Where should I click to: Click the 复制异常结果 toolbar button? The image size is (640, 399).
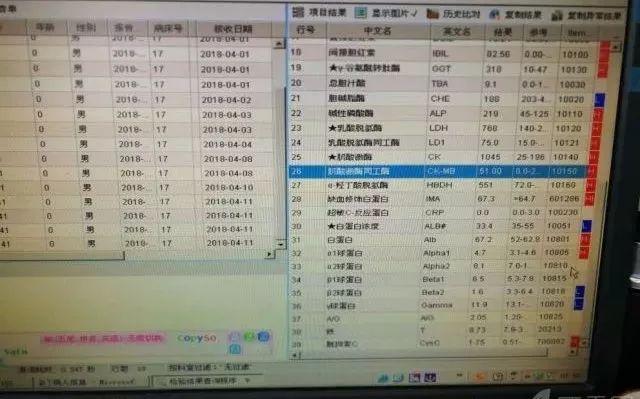[x=586, y=16]
